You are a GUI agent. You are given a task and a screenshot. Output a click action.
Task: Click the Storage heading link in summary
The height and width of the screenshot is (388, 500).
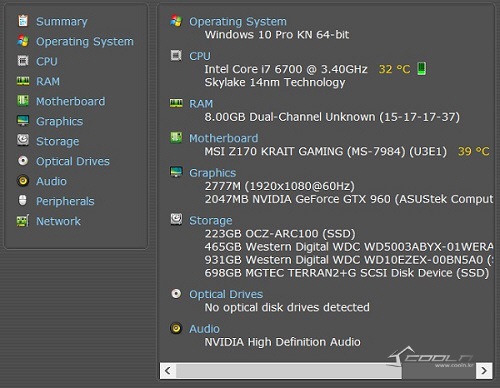[x=210, y=221]
